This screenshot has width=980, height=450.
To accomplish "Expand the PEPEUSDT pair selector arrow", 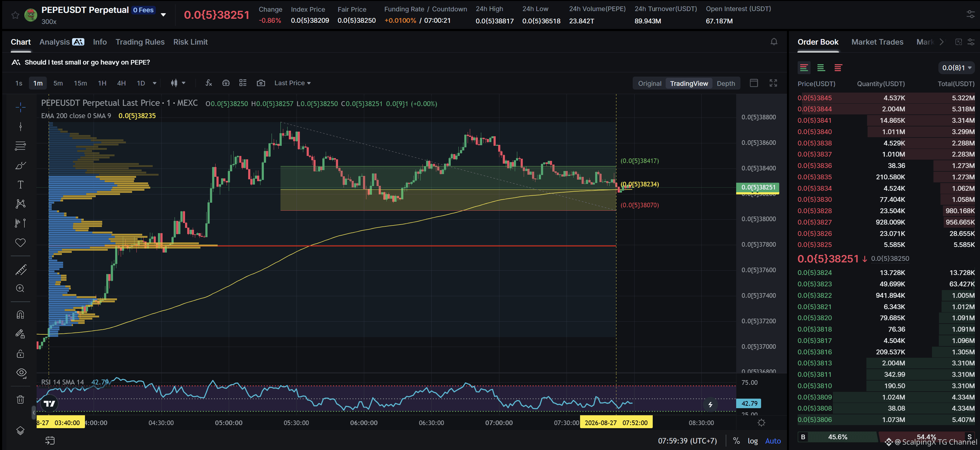I will [163, 15].
